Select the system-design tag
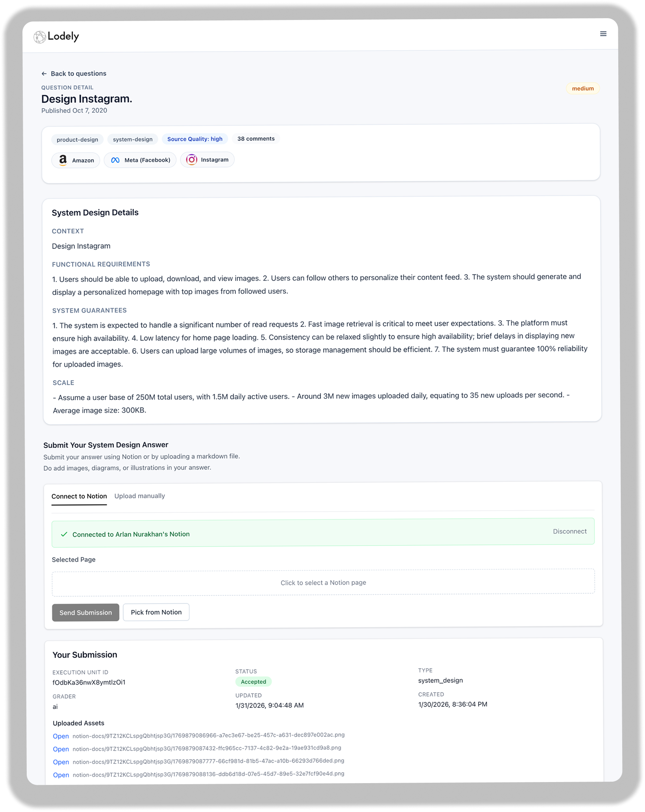 pos(133,139)
